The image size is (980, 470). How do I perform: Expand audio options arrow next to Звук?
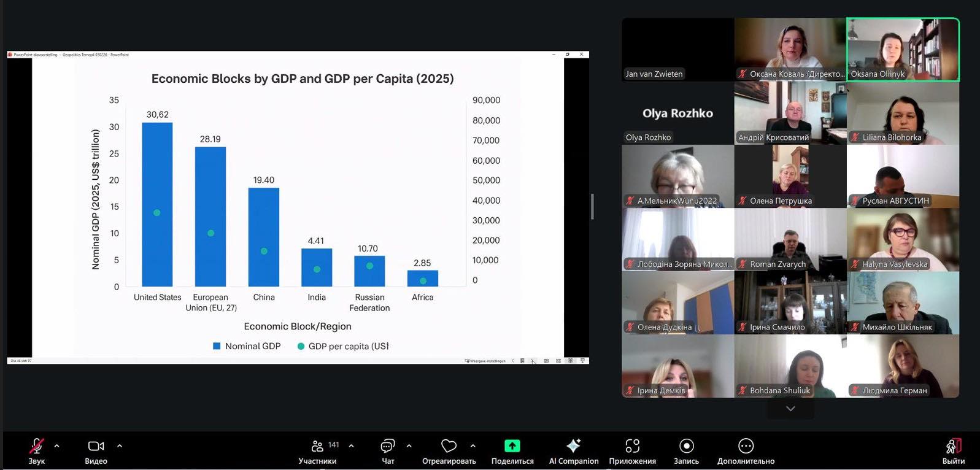coord(57,446)
